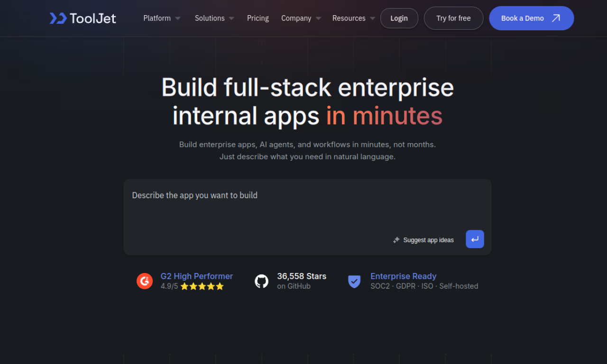Click the Enterprise Ready shield icon
Screen dimensions: 607x364
point(354,281)
